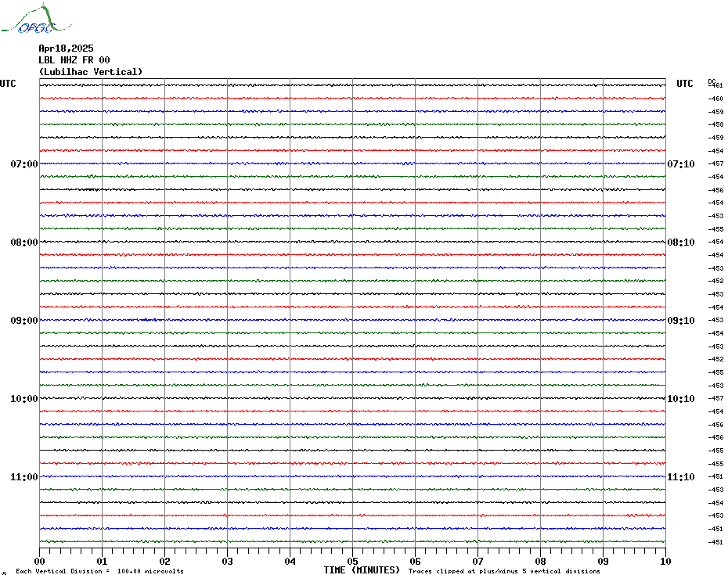Click the Each Vertical Division scale note
This screenshot has width=728, height=582.
click(99, 572)
